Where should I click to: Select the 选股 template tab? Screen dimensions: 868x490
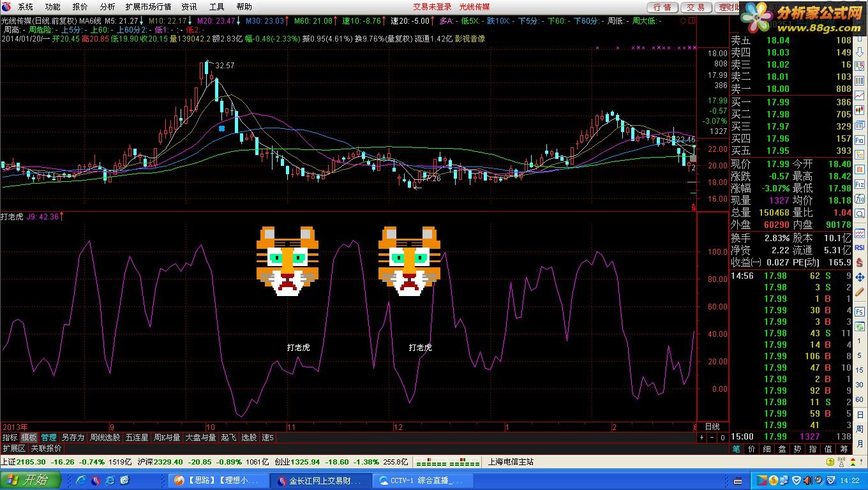249,438
